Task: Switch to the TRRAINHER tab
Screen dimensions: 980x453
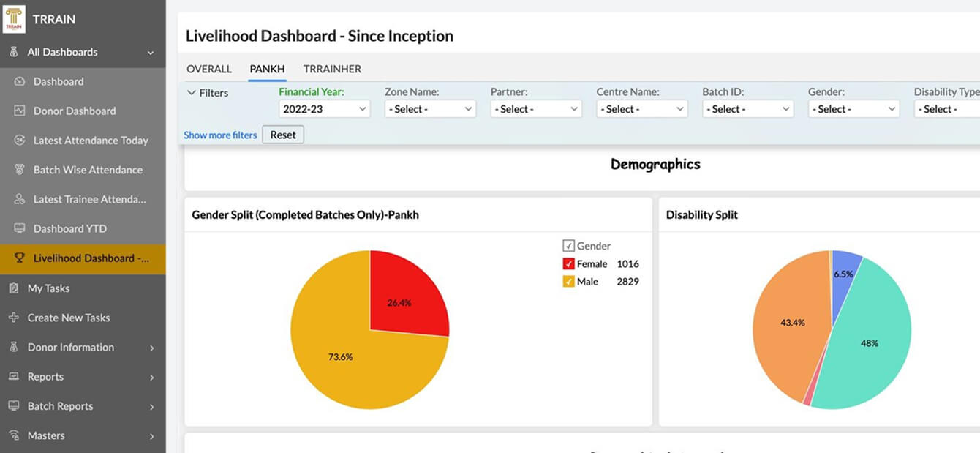Action: [332, 68]
